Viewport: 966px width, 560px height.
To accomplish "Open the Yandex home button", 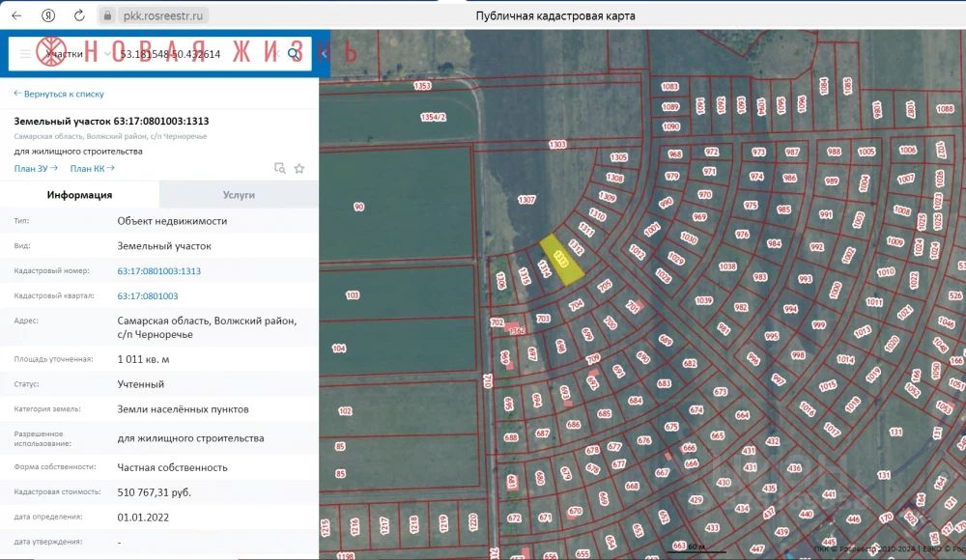I will (48, 15).
